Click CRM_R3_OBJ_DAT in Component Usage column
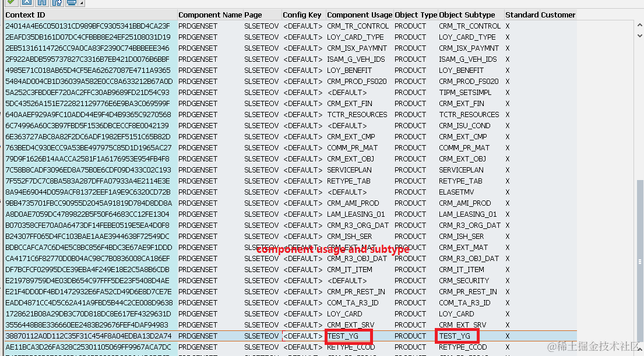644x356 pixels. click(x=357, y=259)
